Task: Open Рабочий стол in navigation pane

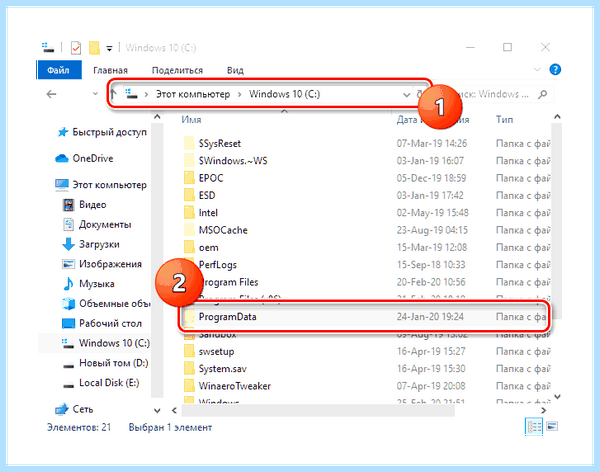Action: (110, 323)
